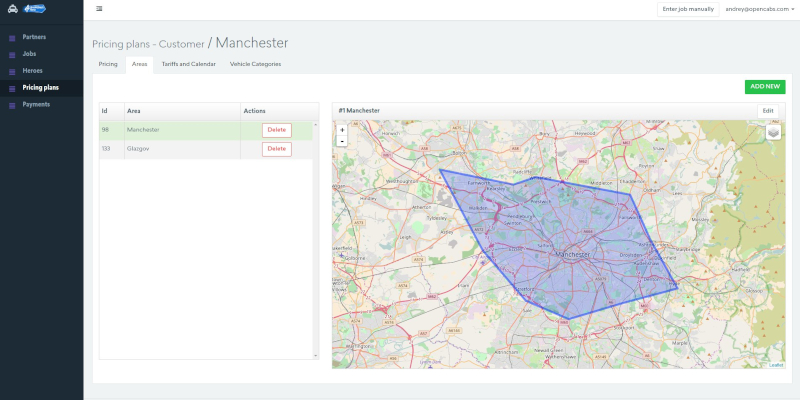Click the Leaflet attribution link
The width and height of the screenshot is (800, 400).
[x=776, y=365]
